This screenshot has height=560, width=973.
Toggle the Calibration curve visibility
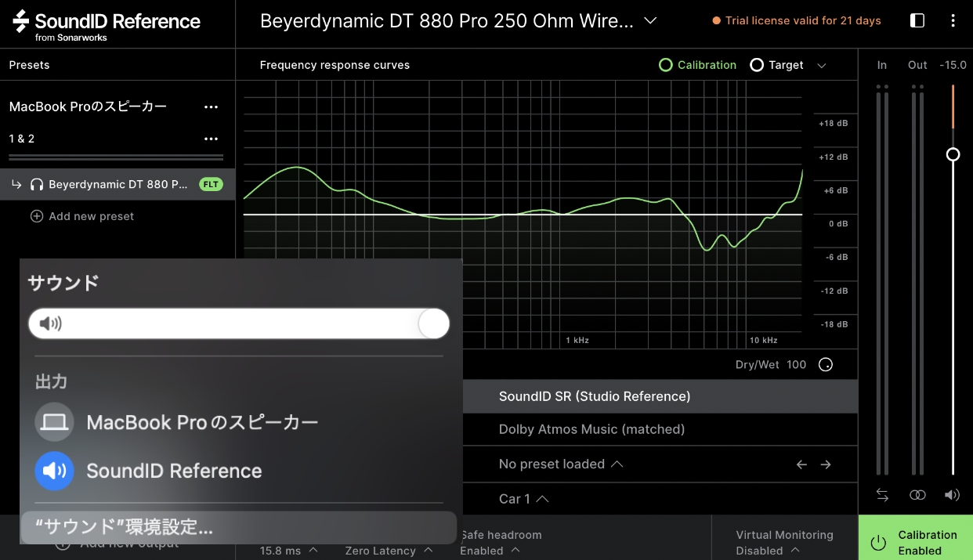tap(697, 65)
